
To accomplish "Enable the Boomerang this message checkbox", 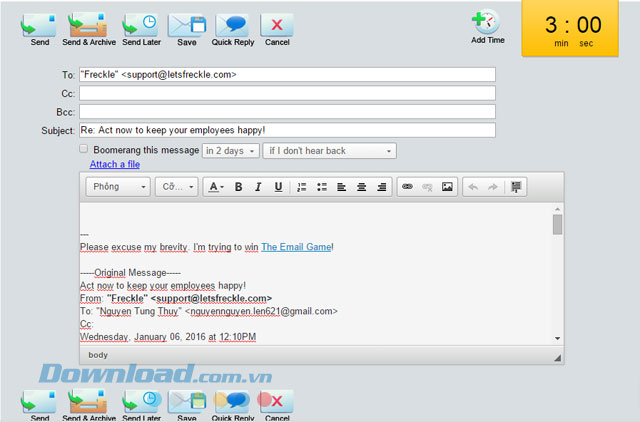I will tap(84, 149).
